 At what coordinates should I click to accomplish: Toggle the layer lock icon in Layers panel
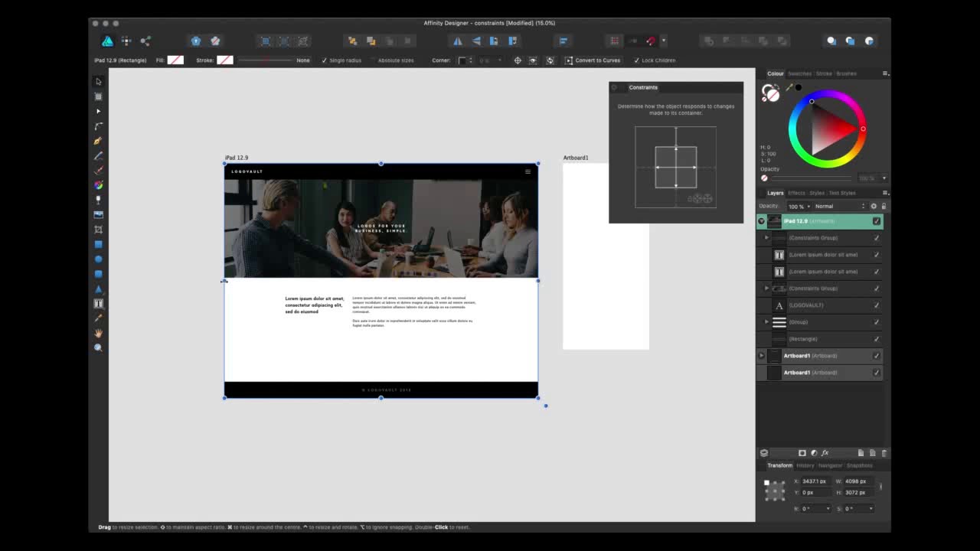(884, 206)
